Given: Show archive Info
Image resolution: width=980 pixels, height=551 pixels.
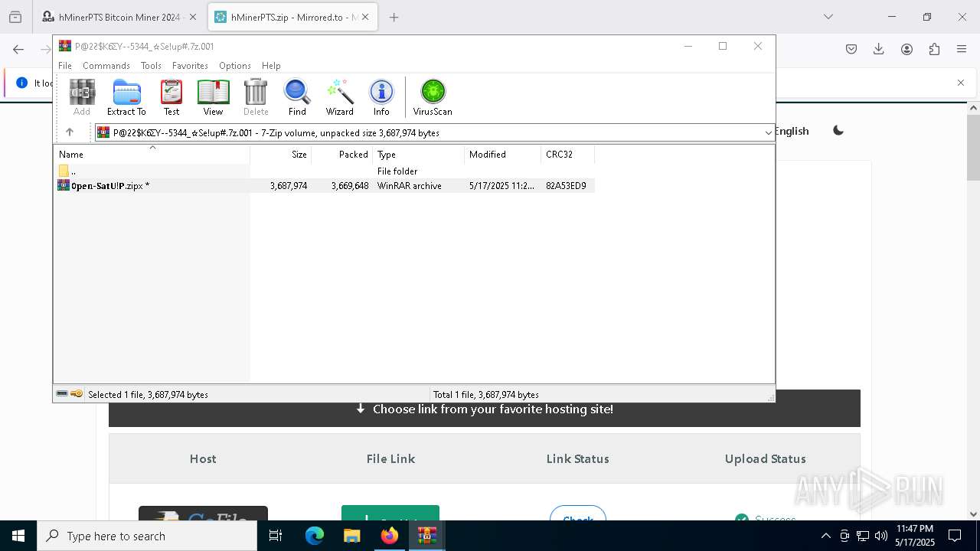Looking at the screenshot, I should (381, 98).
